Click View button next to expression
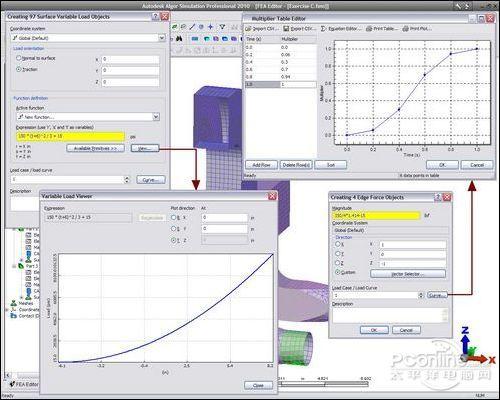 (x=145, y=148)
